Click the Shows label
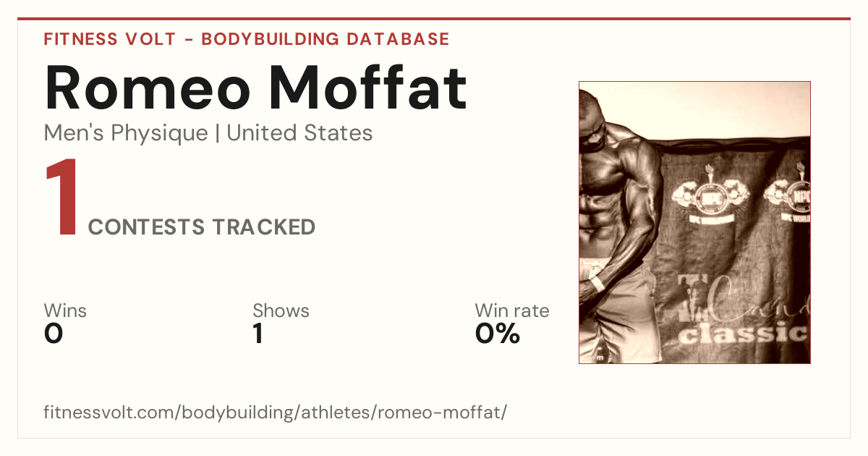 click(281, 311)
